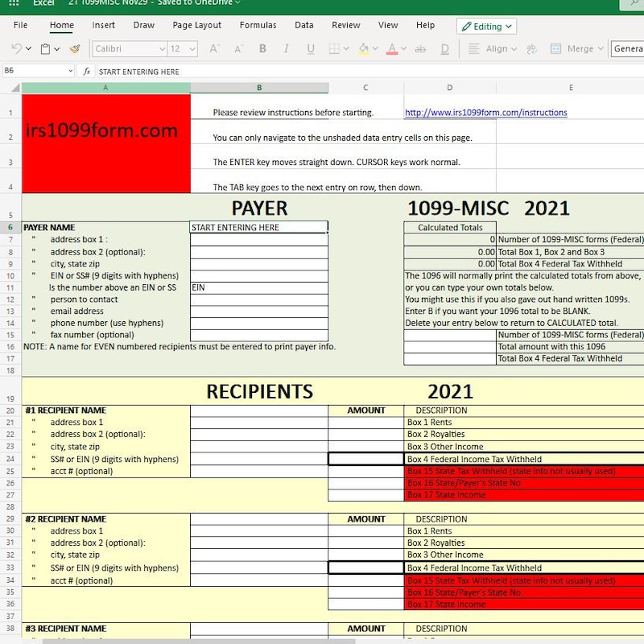Click the START ENTERING HERE payer name cell

[x=258, y=226]
